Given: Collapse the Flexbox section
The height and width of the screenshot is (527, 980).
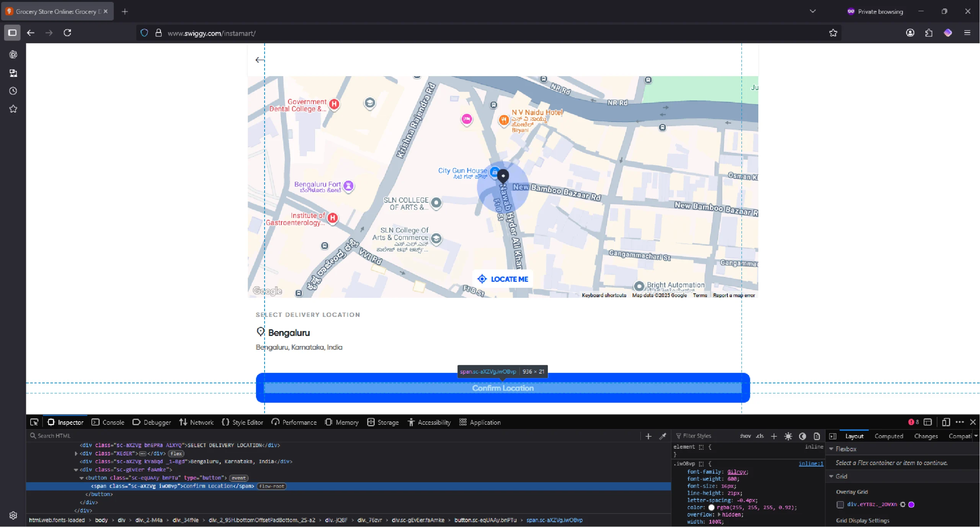Looking at the screenshot, I should 831,449.
